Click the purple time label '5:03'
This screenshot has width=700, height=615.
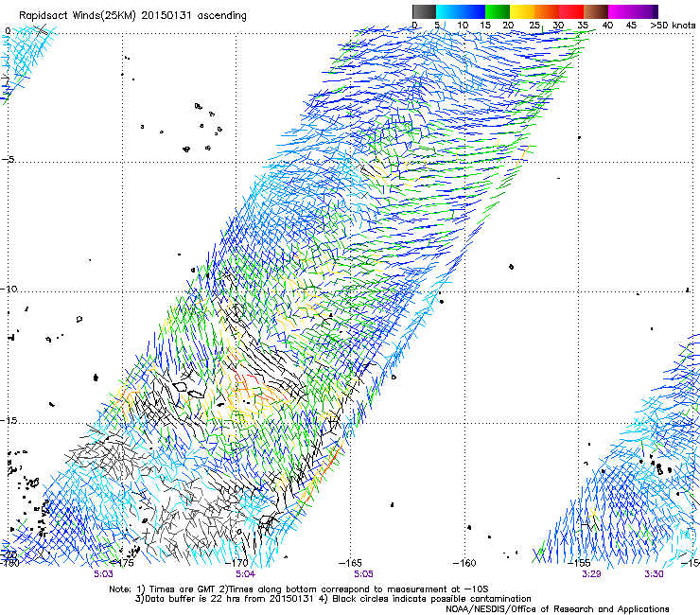tap(103, 574)
